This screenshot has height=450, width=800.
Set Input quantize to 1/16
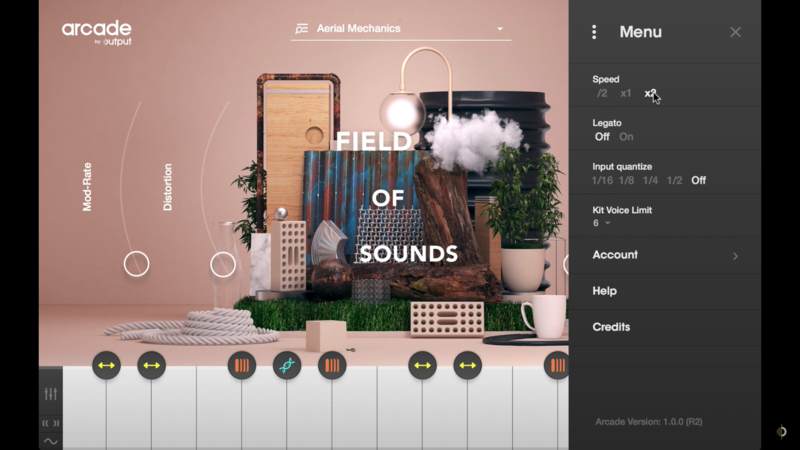(602, 181)
